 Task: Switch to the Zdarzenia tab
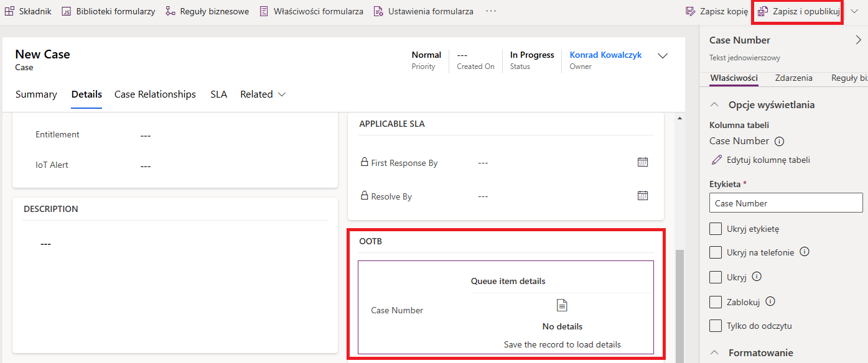(x=793, y=78)
